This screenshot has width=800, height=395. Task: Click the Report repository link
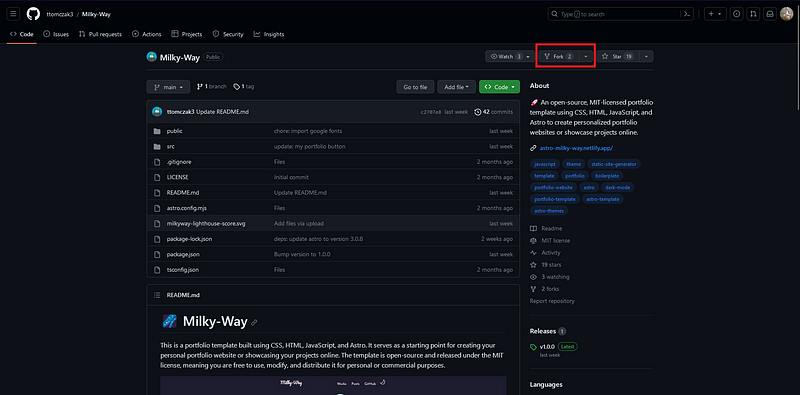[552, 301]
